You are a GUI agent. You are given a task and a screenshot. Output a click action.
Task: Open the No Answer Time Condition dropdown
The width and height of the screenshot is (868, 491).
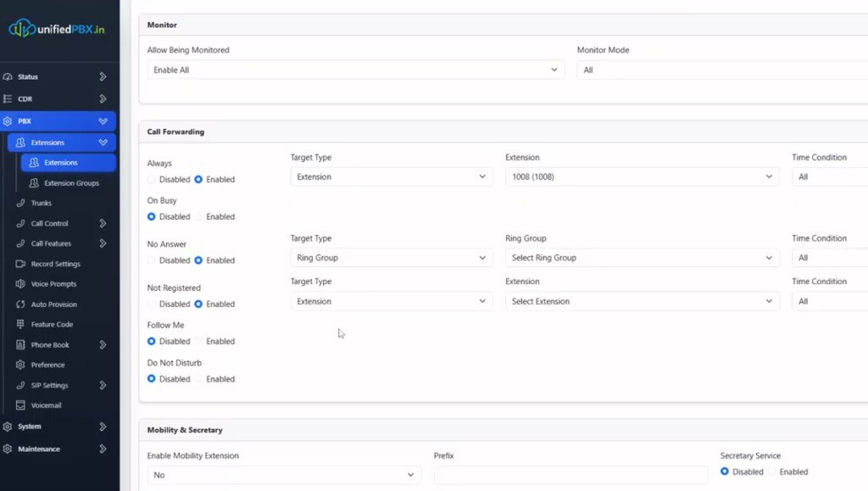tap(830, 258)
